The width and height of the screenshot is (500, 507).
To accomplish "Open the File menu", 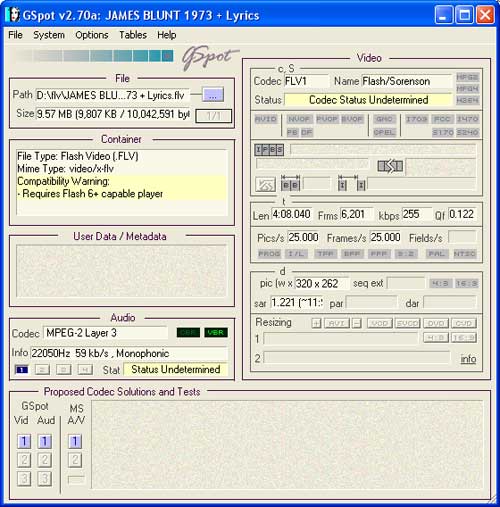I will (x=15, y=35).
